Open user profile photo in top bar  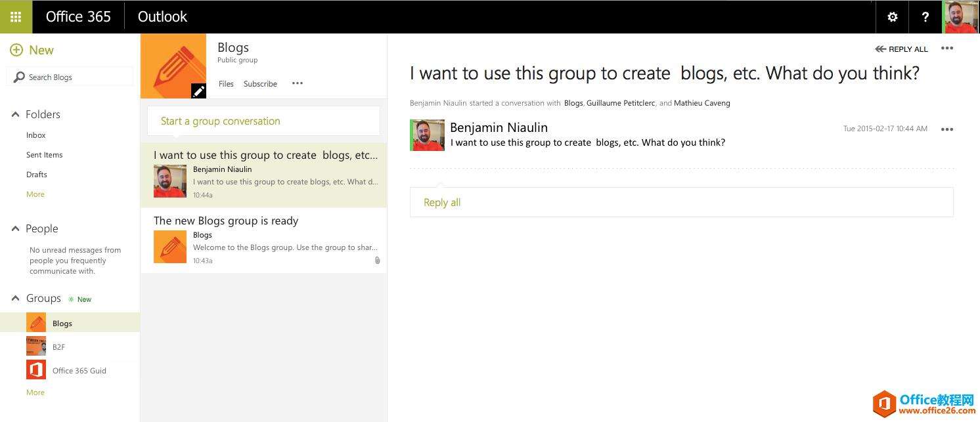[961, 17]
